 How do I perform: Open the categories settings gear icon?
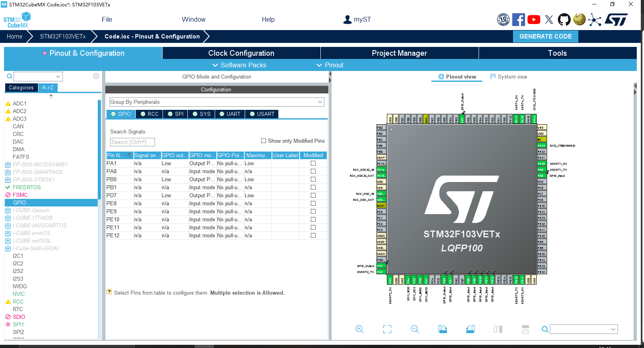[x=96, y=76]
